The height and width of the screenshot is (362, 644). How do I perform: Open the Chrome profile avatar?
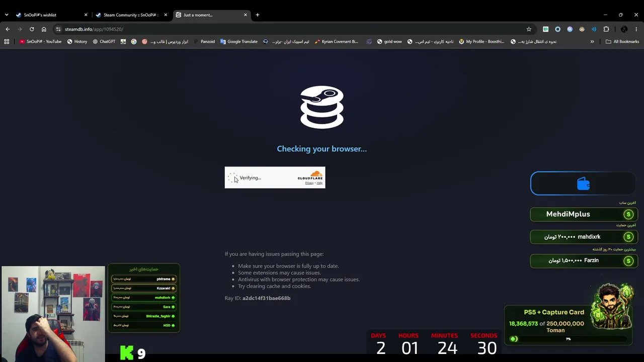(x=624, y=29)
